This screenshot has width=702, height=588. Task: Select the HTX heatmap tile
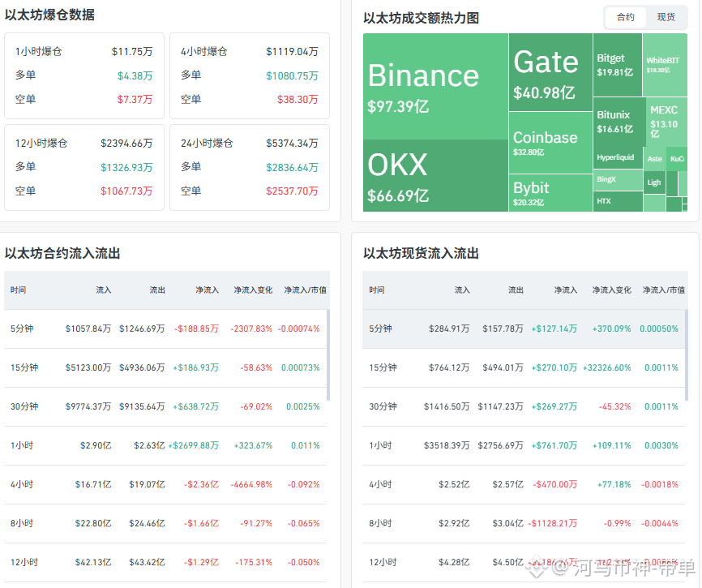[618, 201]
